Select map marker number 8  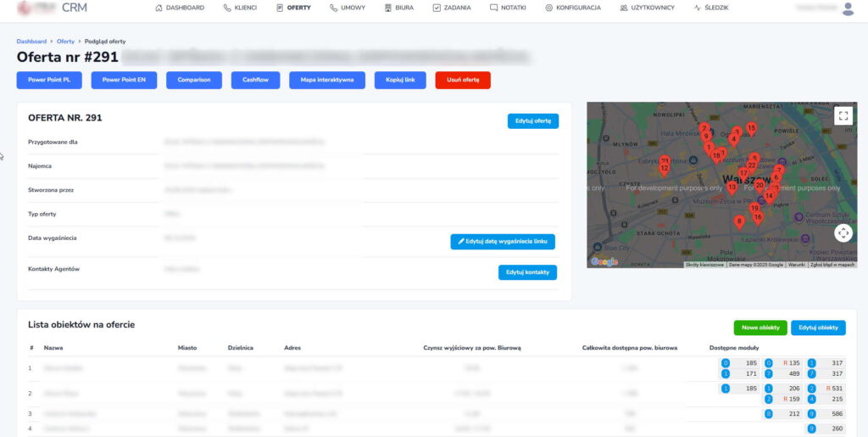tap(739, 221)
